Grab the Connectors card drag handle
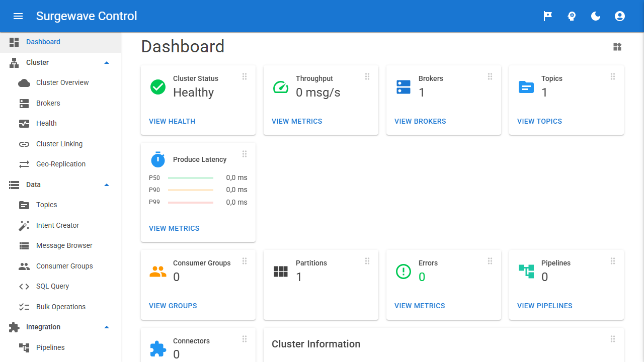This screenshot has height=362, width=644. click(x=245, y=339)
